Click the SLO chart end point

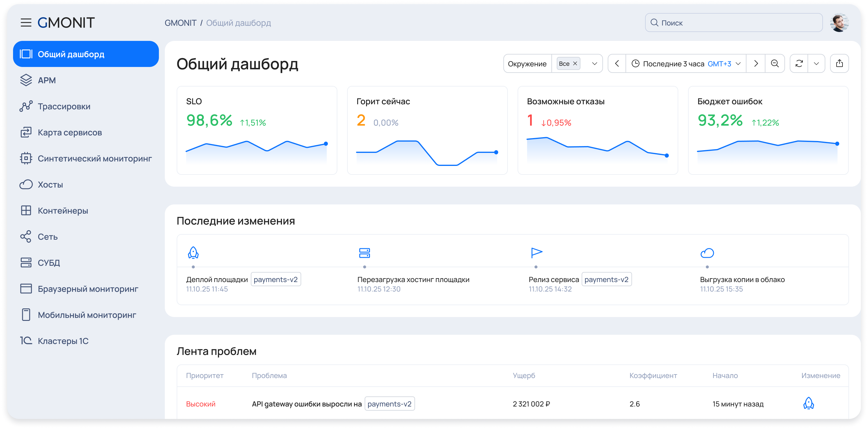325,144
